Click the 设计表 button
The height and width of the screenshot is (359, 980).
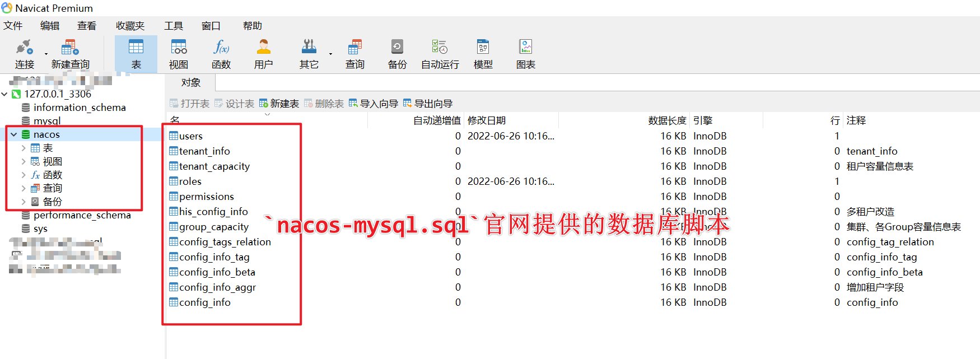coord(234,104)
